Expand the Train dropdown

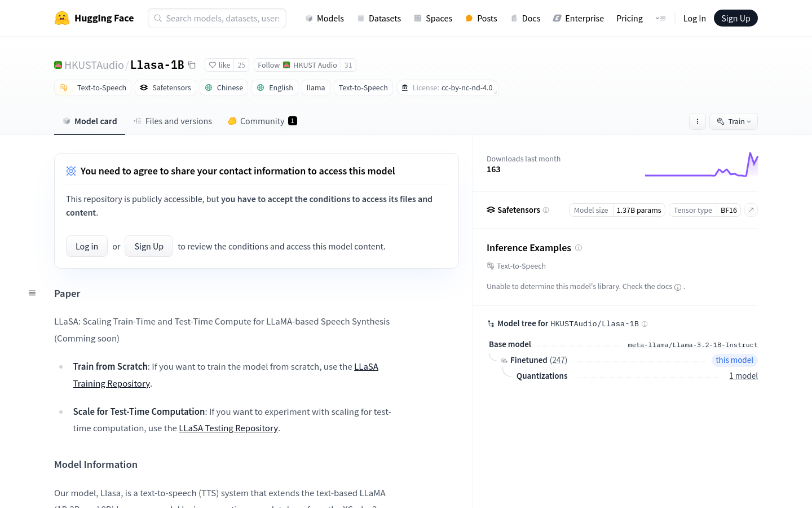point(734,121)
